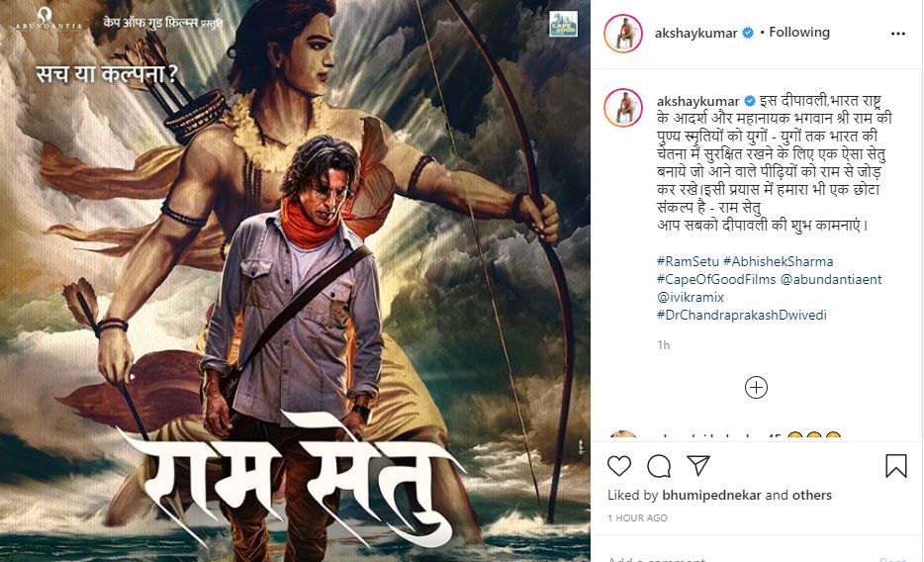
Task: Visit the @ivikramix profile
Action: 691,297
